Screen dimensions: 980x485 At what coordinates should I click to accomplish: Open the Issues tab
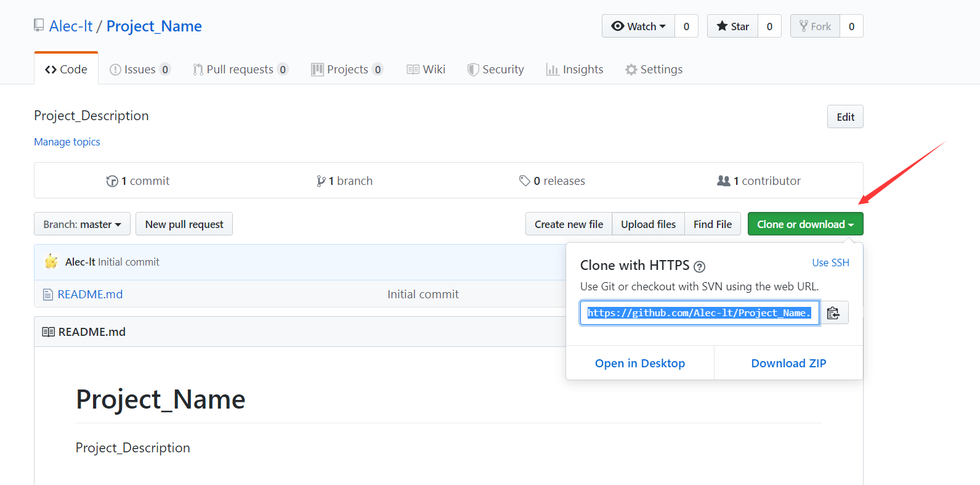click(x=140, y=70)
